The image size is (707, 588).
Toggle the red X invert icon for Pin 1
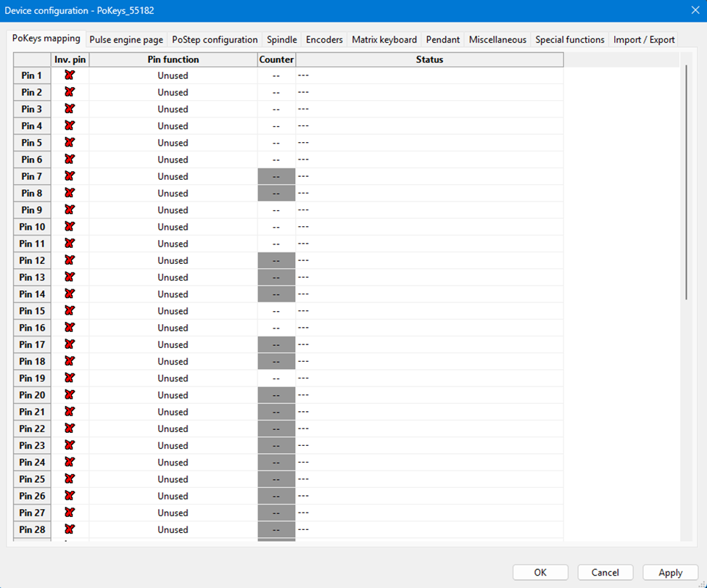(70, 75)
